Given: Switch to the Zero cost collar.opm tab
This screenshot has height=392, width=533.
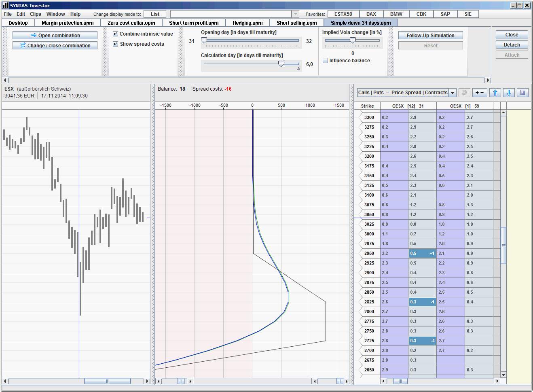Looking at the screenshot, I should 131,23.
